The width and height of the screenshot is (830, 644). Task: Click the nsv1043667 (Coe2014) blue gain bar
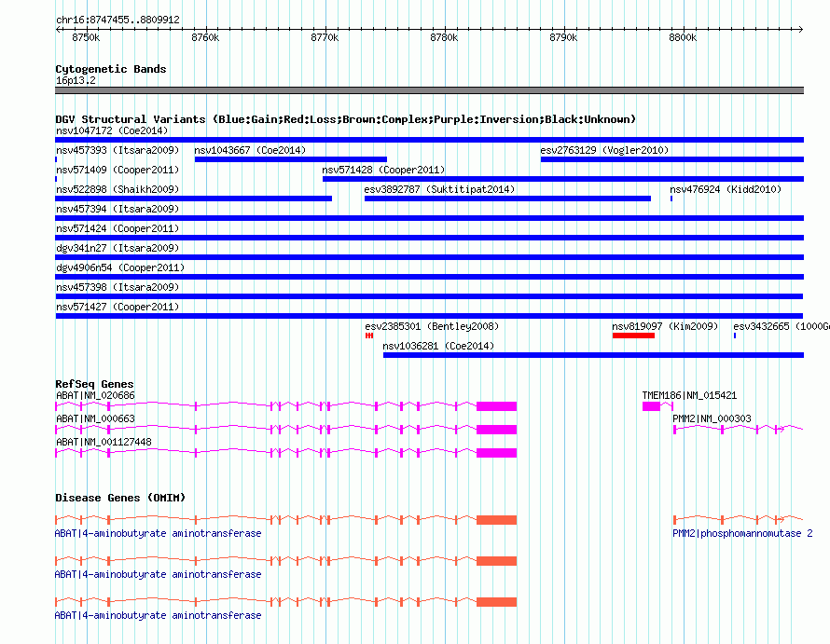tap(291, 159)
